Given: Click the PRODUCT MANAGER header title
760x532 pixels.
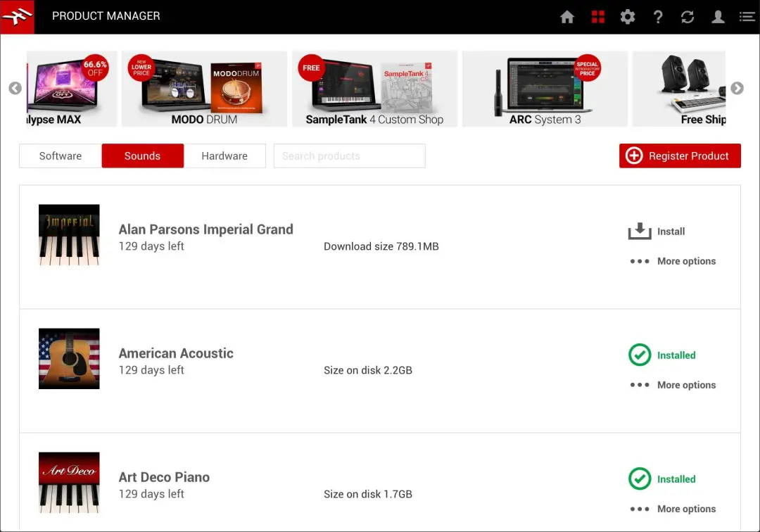Looking at the screenshot, I should (x=106, y=16).
